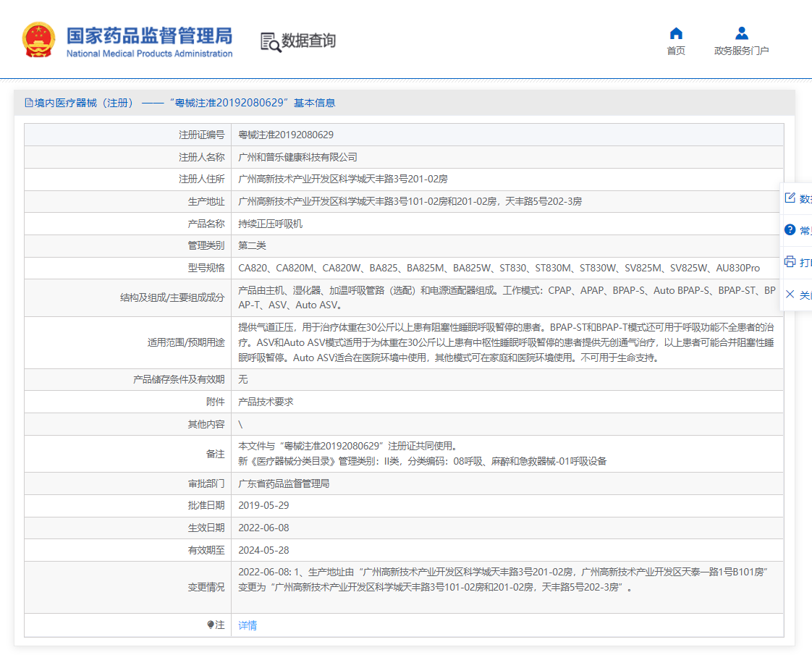Click the edit pencil icon in side panel
Image resolution: width=812 pixels, height=655 pixels.
[790, 198]
